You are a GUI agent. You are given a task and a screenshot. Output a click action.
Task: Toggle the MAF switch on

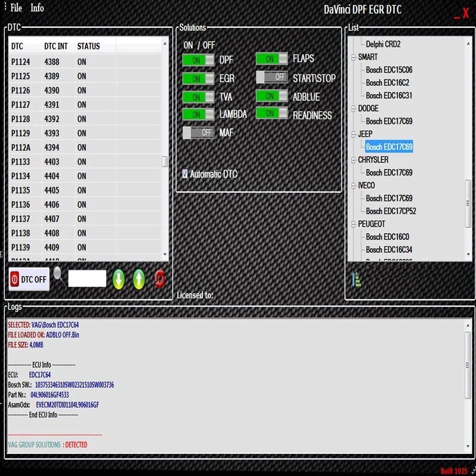(198, 133)
